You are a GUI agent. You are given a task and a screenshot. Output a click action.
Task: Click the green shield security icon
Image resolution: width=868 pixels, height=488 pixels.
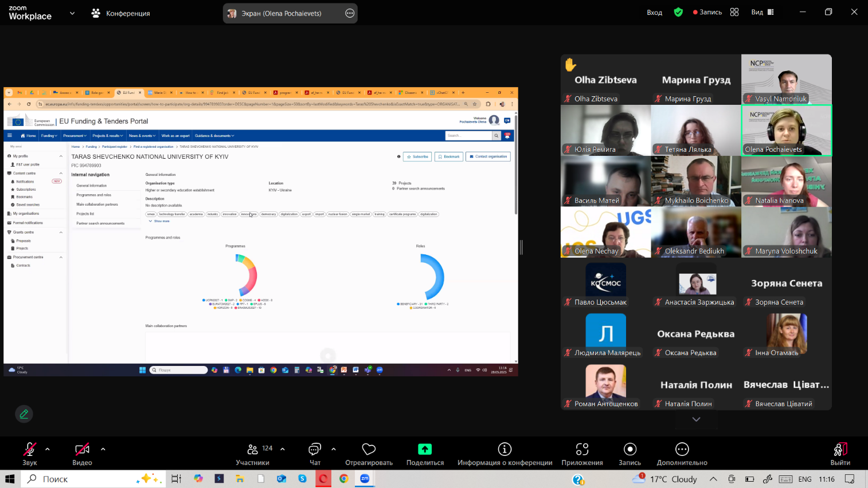pyautogui.click(x=678, y=12)
